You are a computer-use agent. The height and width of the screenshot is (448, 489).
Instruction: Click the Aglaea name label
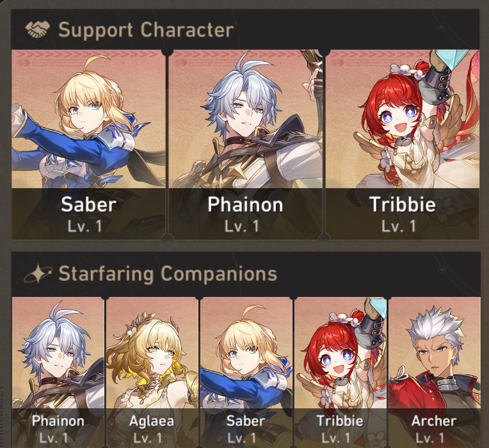click(152, 421)
